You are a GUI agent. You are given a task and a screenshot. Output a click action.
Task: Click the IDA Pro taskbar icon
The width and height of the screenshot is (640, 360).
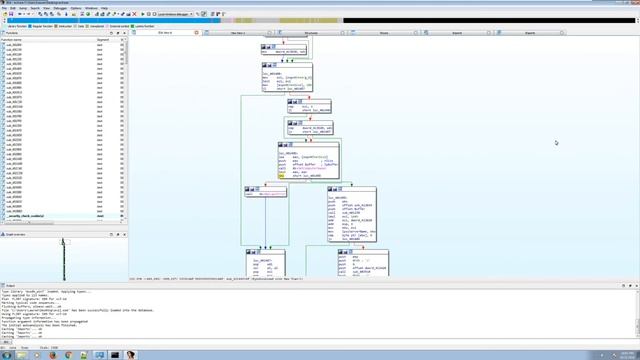tap(131, 355)
